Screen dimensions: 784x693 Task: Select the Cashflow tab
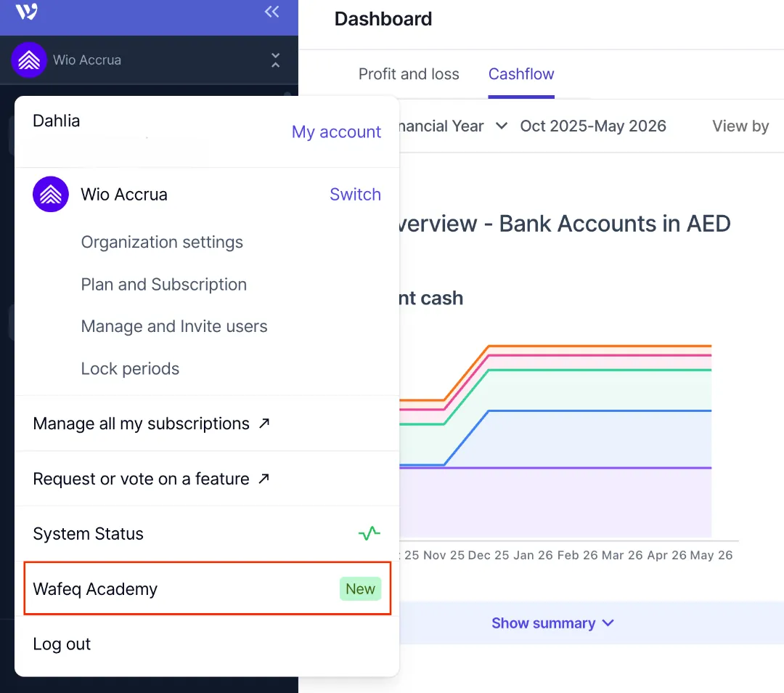click(x=521, y=74)
